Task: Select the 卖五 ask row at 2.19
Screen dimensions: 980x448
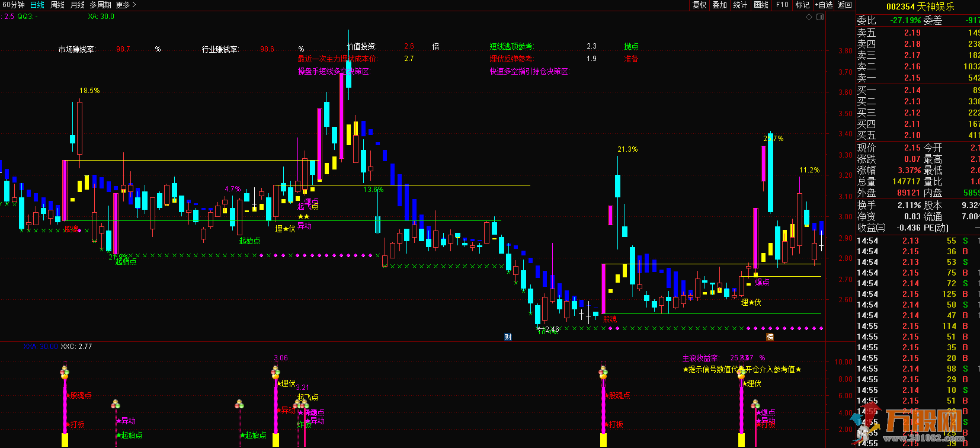Action: 918,33
